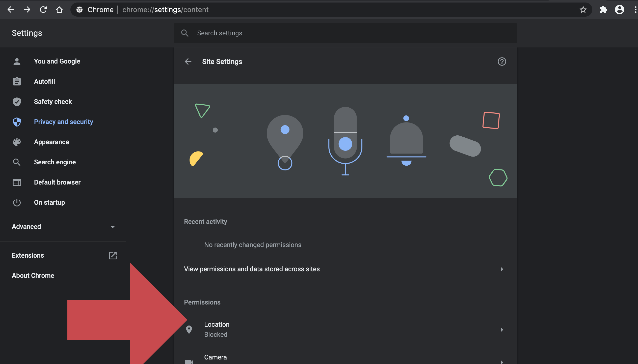Select Privacy and security menu item

63,122
